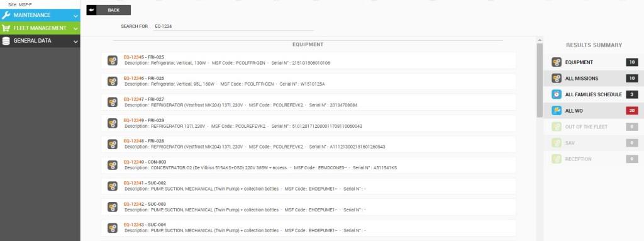Viewport: 644px width, 241px height.
Task: Click the All WO icon in summary
Action: pyautogui.click(x=557, y=111)
